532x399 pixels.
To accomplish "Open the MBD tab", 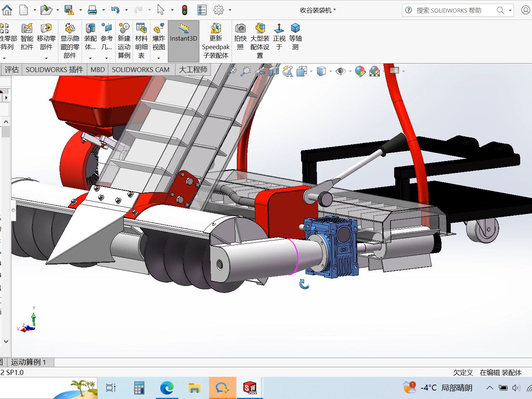I will (x=98, y=69).
